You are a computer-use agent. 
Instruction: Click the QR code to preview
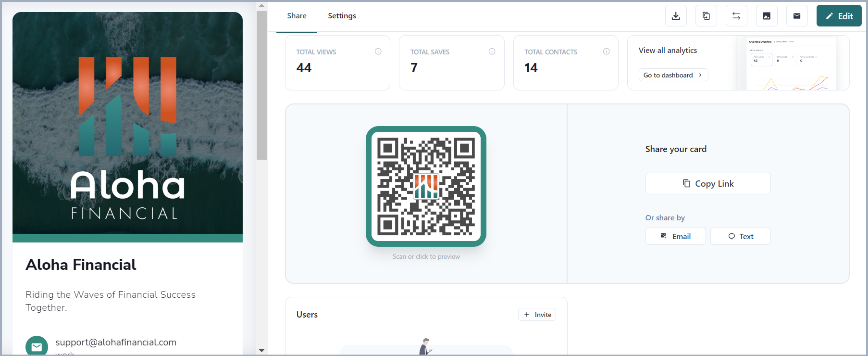(x=426, y=186)
